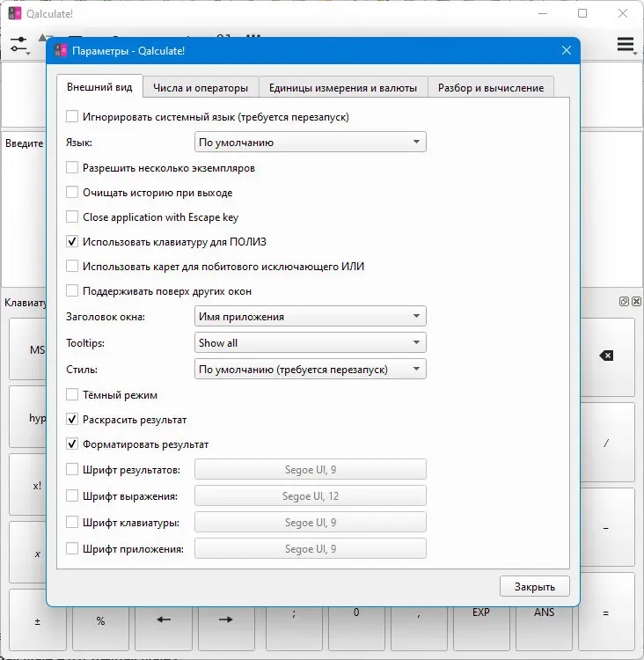Click the backspace key on the keypad
Viewport: 644px width, 660px height.
coord(606,356)
